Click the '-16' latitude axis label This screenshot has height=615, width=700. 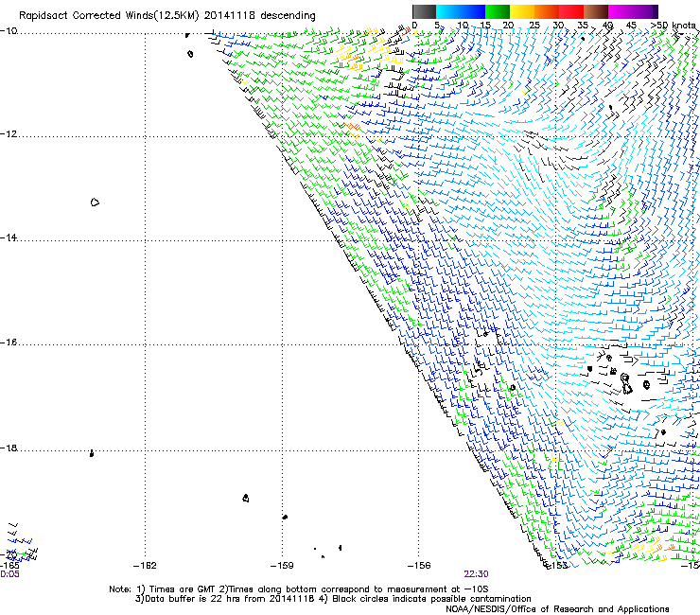coord(9,343)
